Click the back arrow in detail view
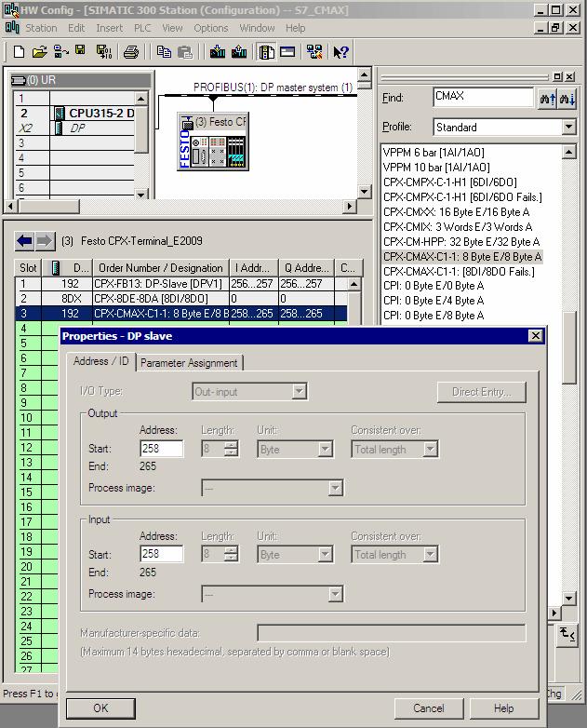Screen dimensions: 587x728 24,240
